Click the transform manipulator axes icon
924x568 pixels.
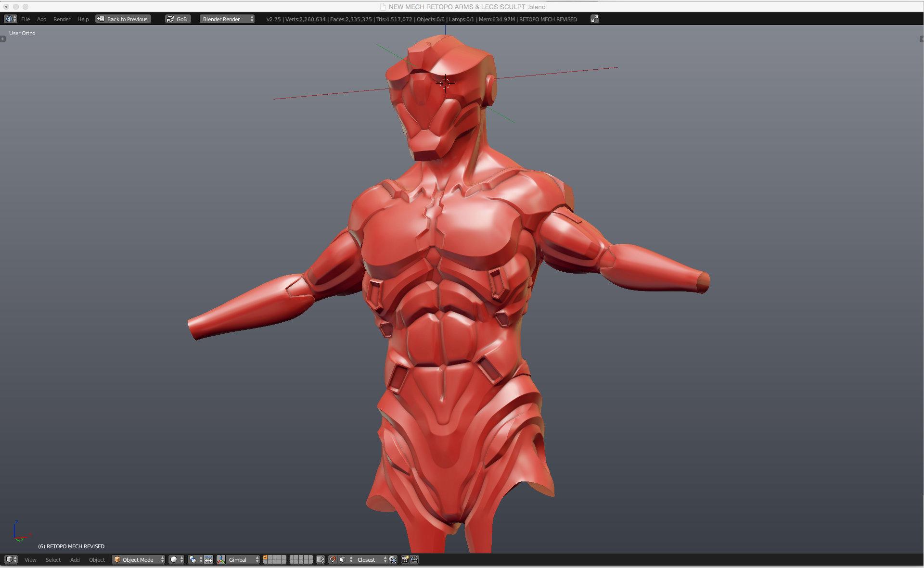point(220,559)
